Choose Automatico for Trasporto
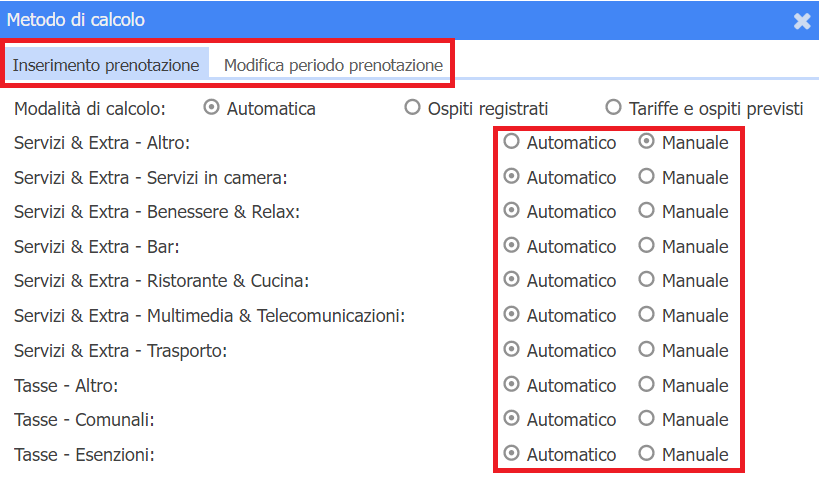819x491 pixels. coord(512,350)
